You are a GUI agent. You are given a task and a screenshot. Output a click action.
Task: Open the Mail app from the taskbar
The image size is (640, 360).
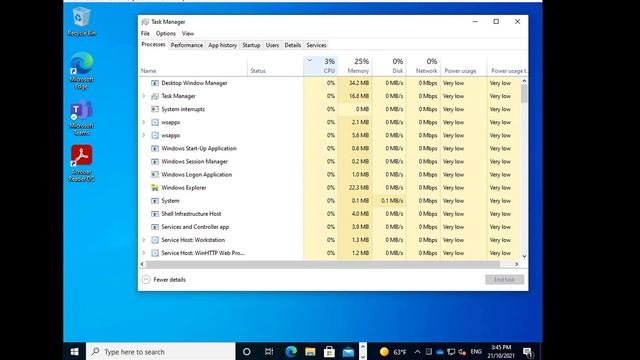coord(348,351)
